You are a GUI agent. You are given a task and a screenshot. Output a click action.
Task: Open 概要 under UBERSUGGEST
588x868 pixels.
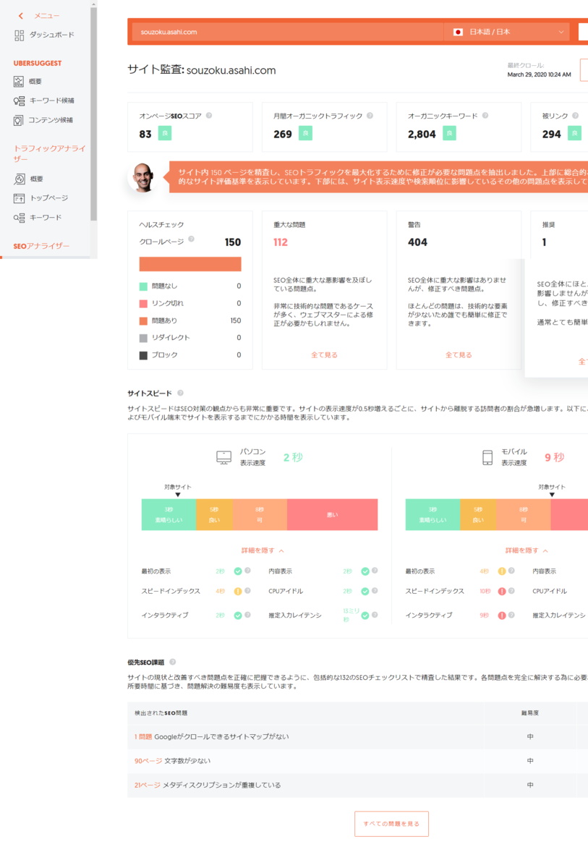pyautogui.click(x=27, y=82)
